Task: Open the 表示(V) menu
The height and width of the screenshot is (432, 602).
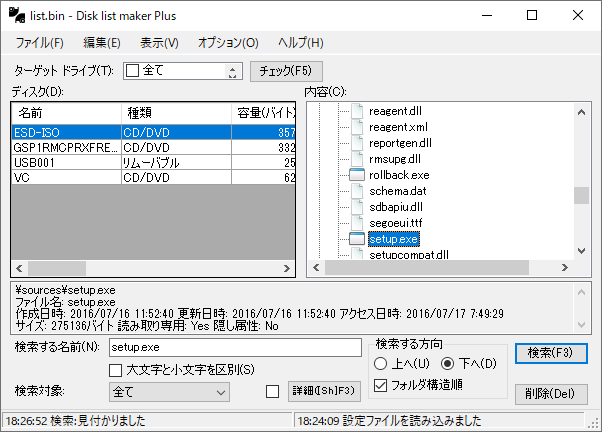Action: coord(159,42)
